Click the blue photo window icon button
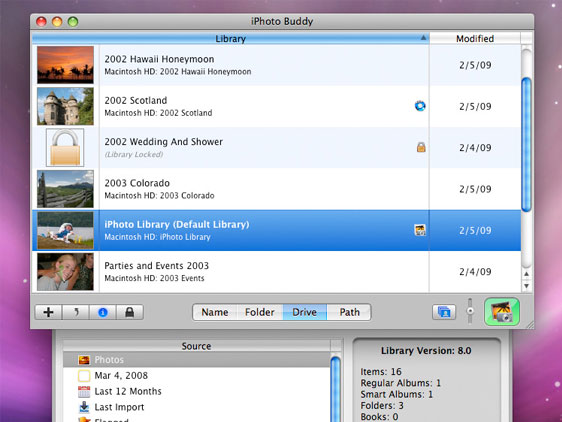Viewport: 562px width, 422px height. pyautogui.click(x=444, y=312)
